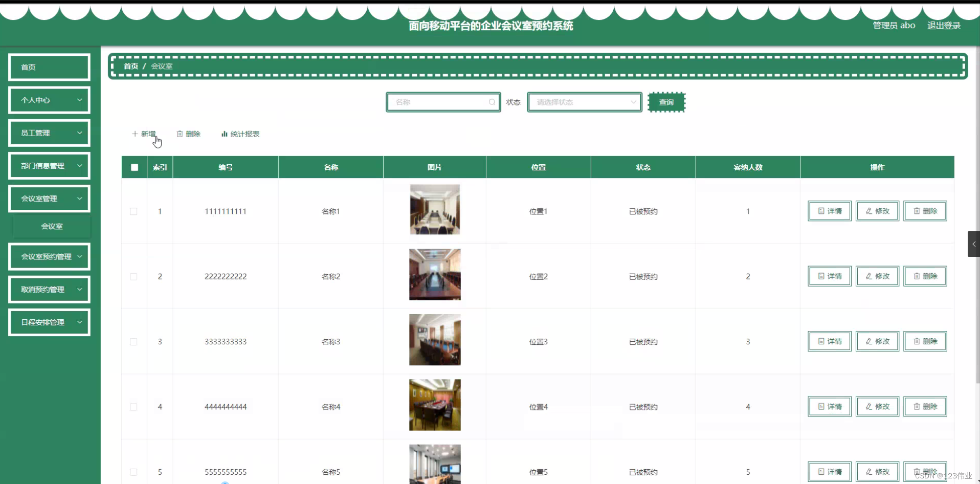Check the checkbox for 名称4 row
Viewport: 980px width, 484px height.
point(134,407)
